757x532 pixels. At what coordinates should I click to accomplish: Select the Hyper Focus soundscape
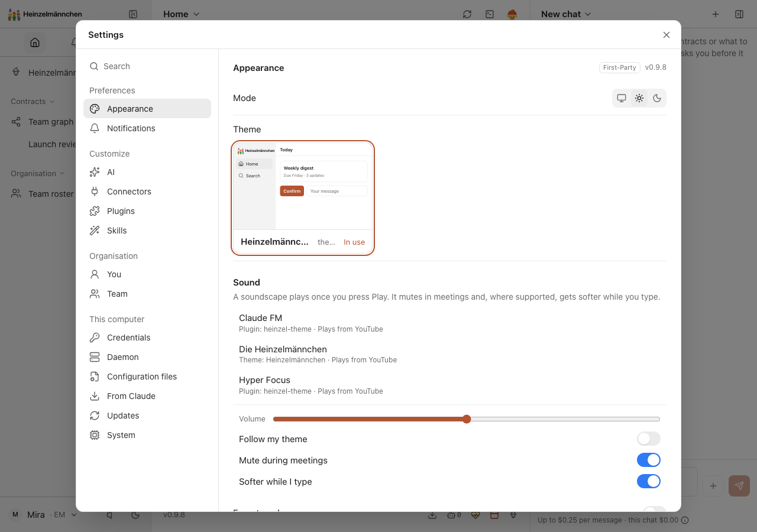point(449,385)
